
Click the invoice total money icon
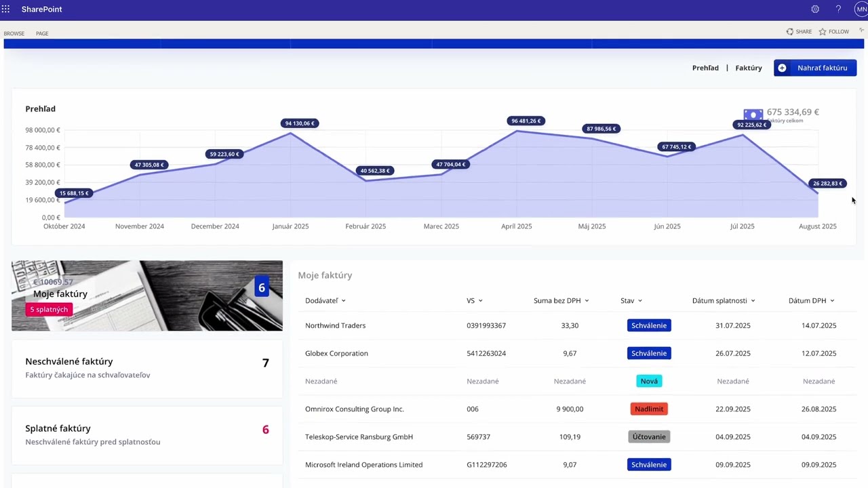tap(753, 114)
